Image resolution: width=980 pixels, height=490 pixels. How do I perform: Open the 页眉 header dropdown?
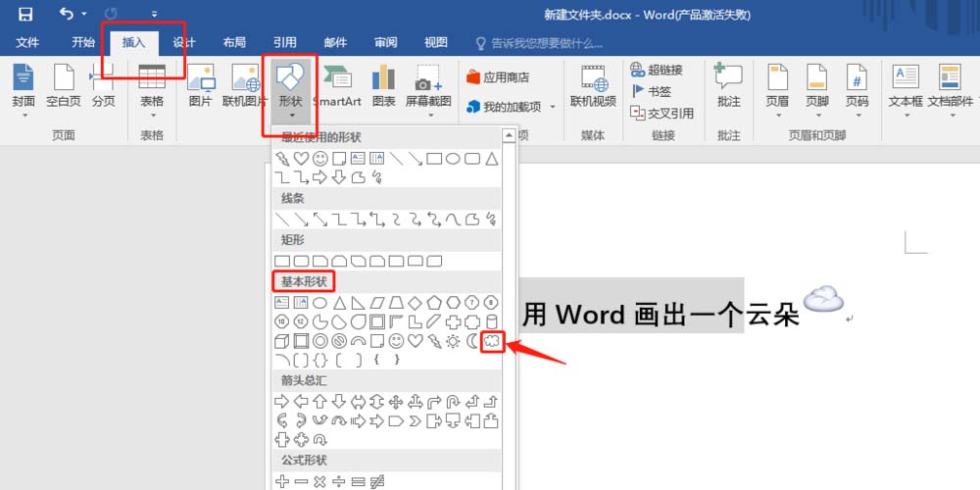click(x=778, y=90)
